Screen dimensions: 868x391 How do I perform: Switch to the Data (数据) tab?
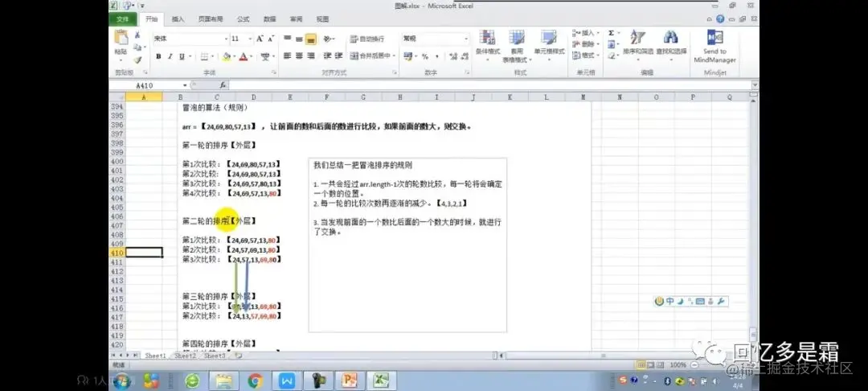[269, 19]
